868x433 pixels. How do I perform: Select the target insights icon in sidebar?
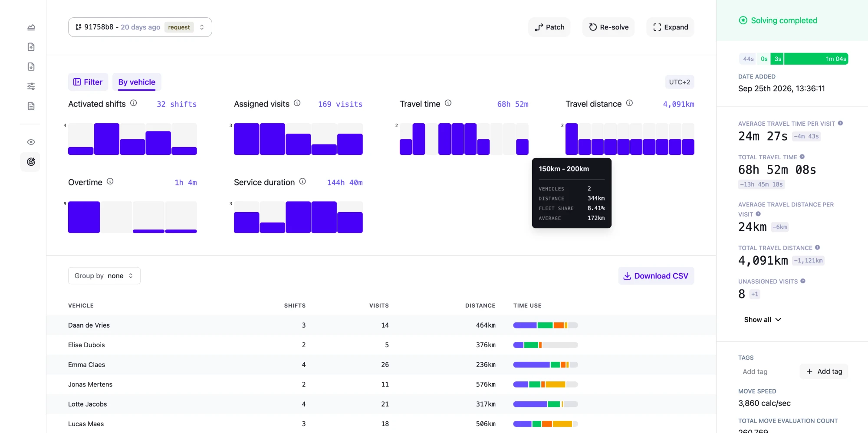[31, 162]
